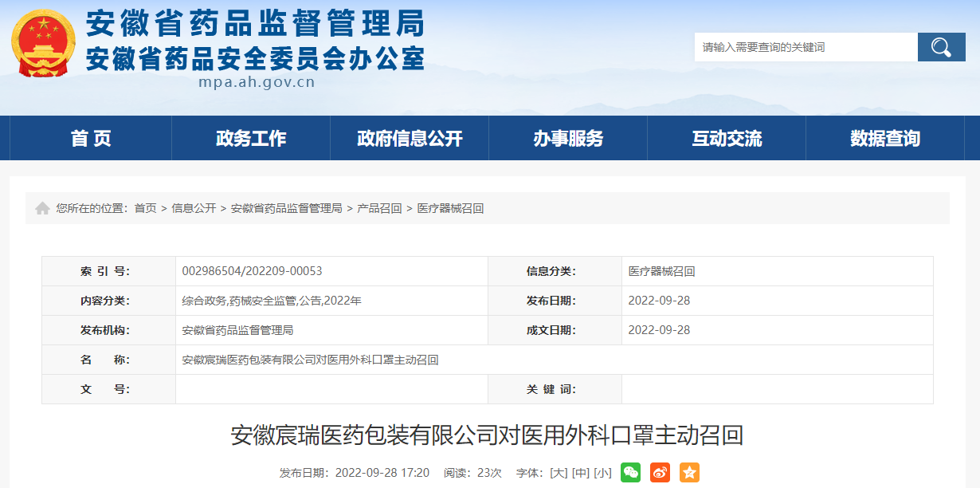
Task: Set font size to 大
Action: 559,473
